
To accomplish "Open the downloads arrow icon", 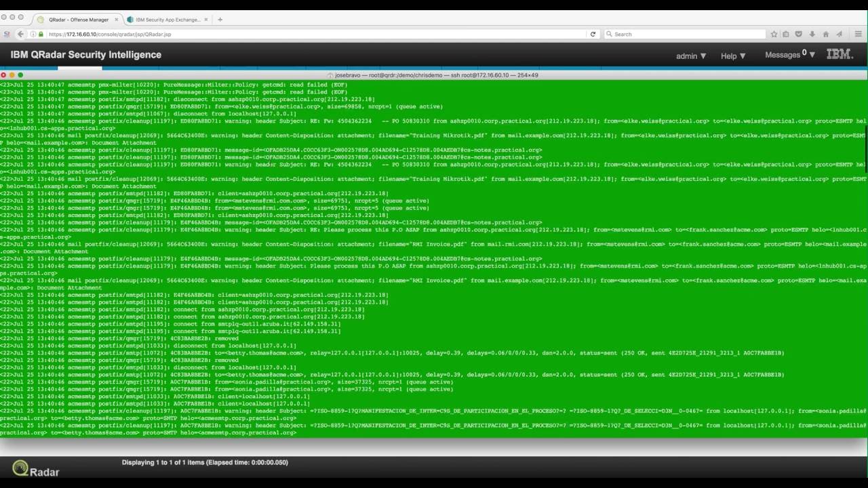I will click(812, 34).
